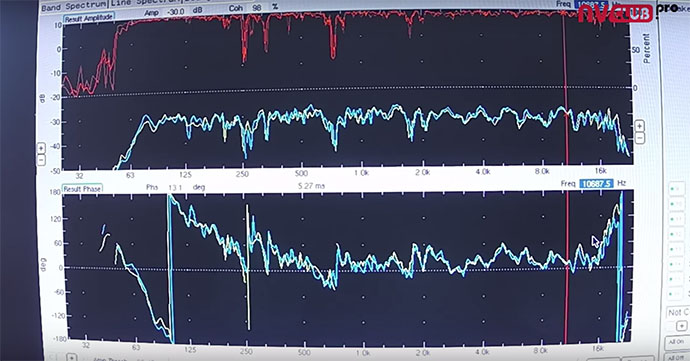Click coherence scale plus button beside Percent axis
Viewport: 690px width, 361px height.
click(639, 126)
